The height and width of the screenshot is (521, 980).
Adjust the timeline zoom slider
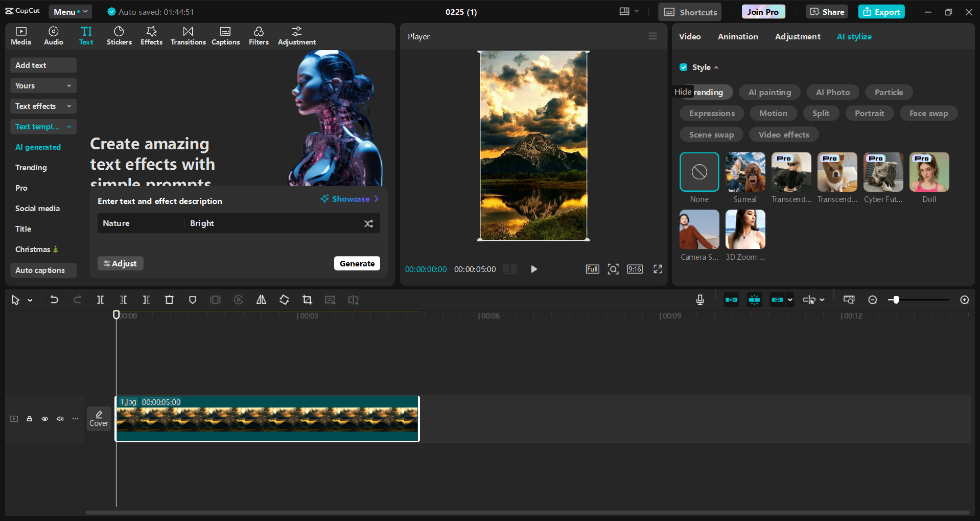point(895,300)
